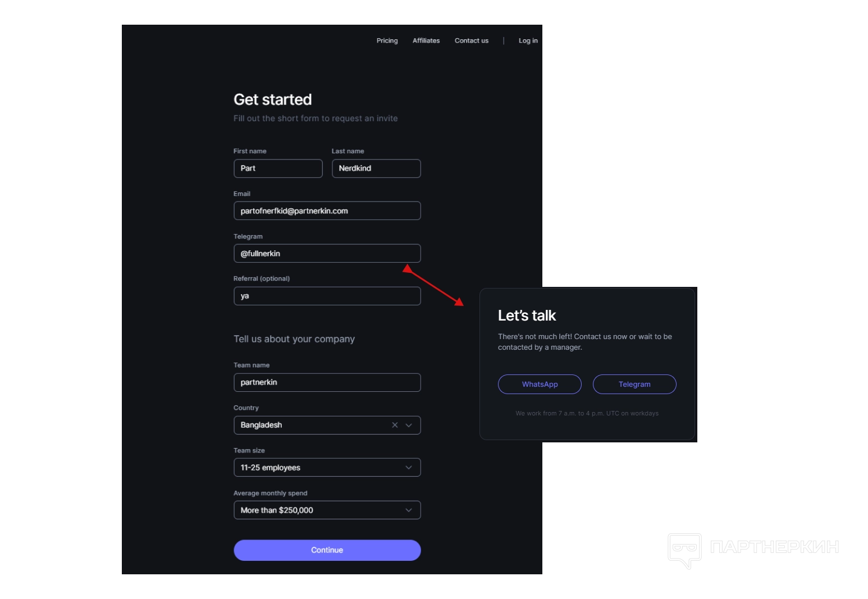Click the Partnerkin watermark logo icon
The height and width of the screenshot is (599, 868).
pos(684,550)
